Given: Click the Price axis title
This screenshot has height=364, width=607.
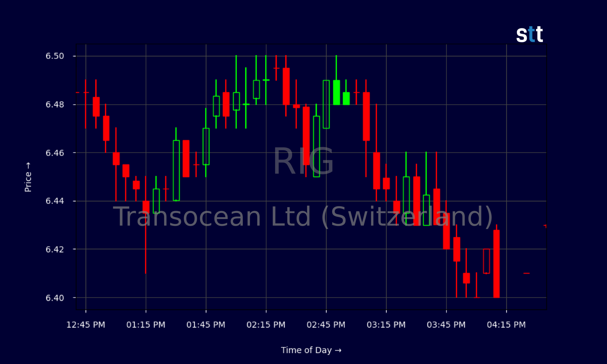Looking at the screenshot, I should (x=28, y=177).
